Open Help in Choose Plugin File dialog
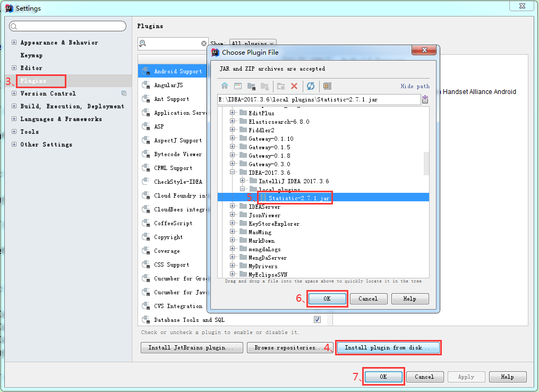539x392 pixels. pos(410,299)
